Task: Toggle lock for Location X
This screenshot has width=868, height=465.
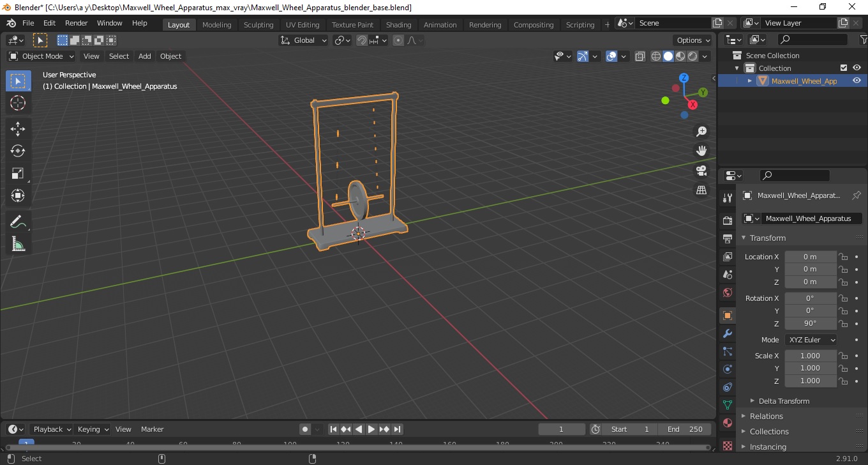Action: pos(843,257)
